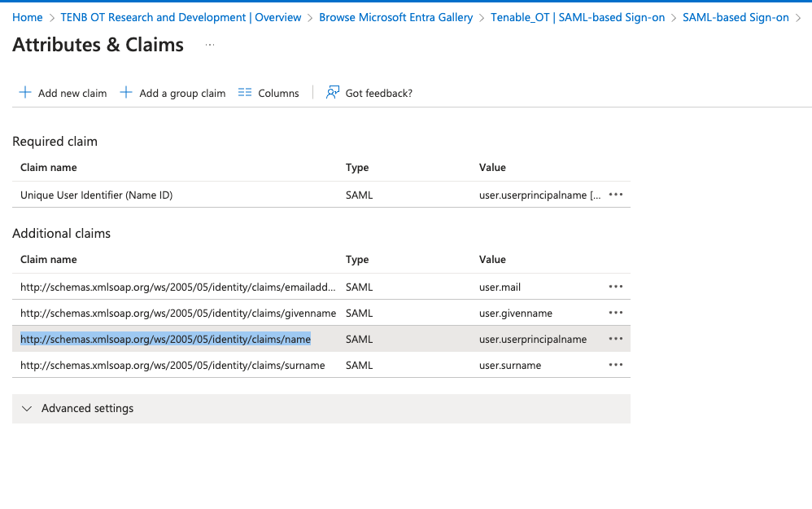Open the givenname claim entry
812x509 pixels.
coord(177,313)
